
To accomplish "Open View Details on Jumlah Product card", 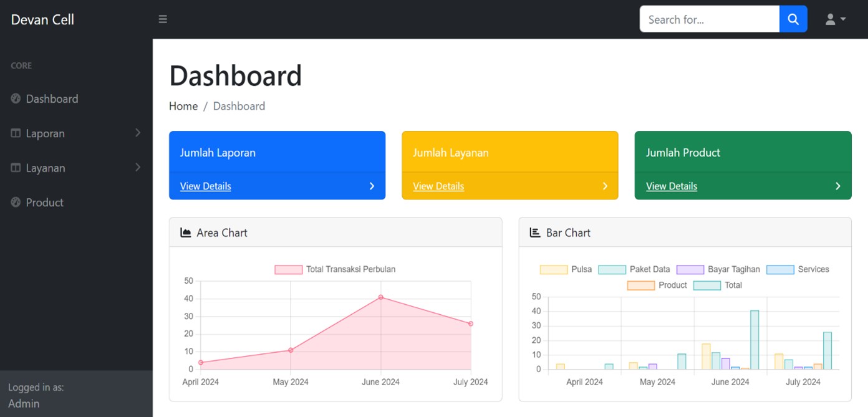I will 672,186.
